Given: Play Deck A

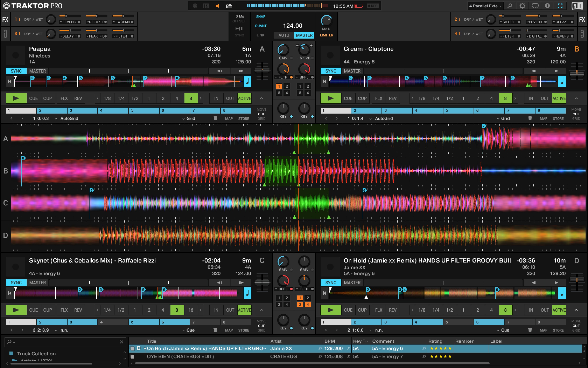Looking at the screenshot, I should click(x=16, y=98).
